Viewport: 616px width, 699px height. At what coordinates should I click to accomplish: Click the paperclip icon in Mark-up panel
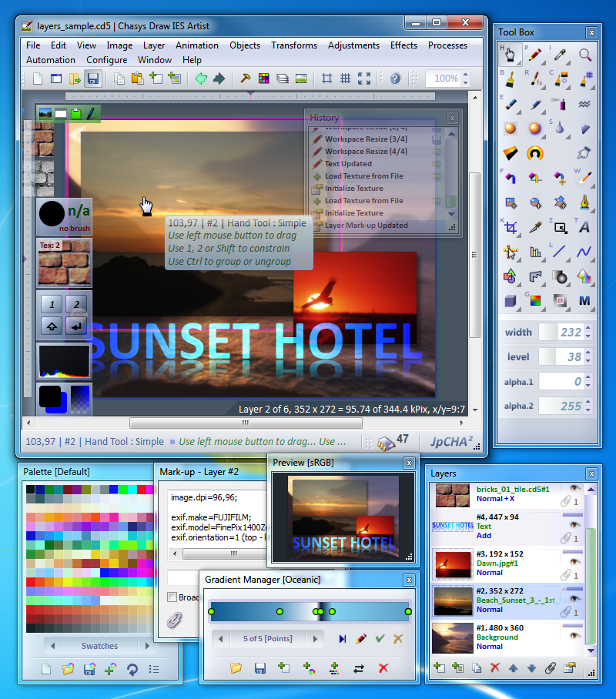(x=174, y=620)
